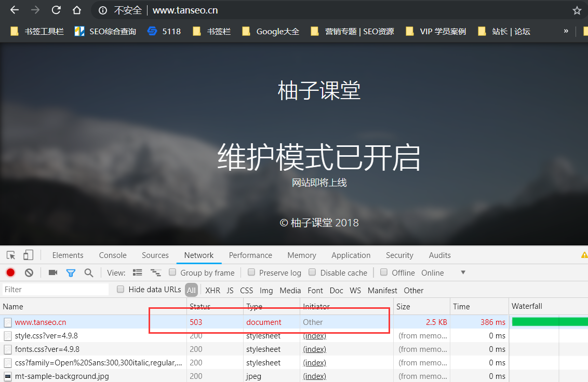The height and width of the screenshot is (382, 588).
Task: Clear the network log icon
Action: point(29,272)
